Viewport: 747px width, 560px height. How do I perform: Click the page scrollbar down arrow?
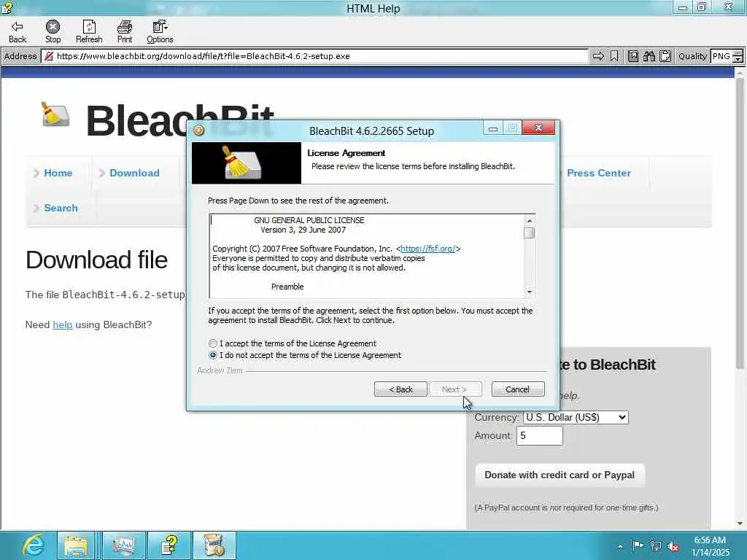point(740,524)
